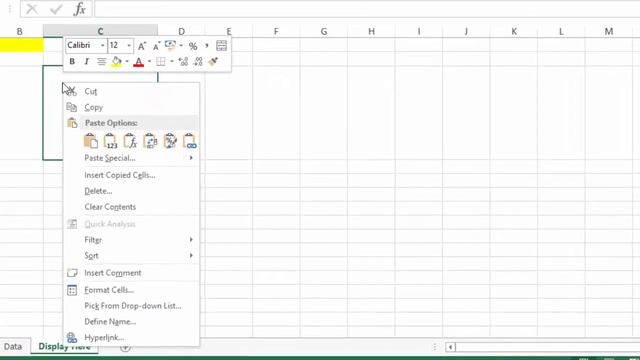640x360 pixels.
Task: Expand Paste Special arrow
Action: click(191, 158)
